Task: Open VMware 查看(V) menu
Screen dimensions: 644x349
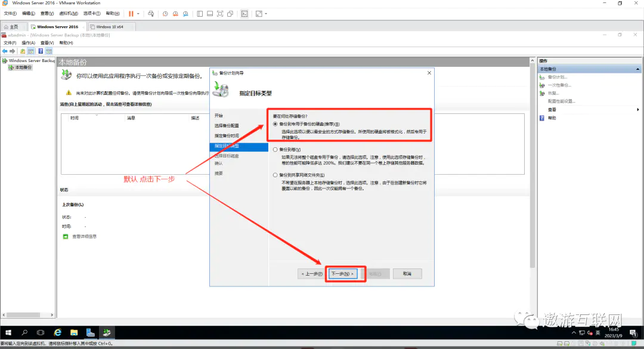Action: tap(47, 14)
